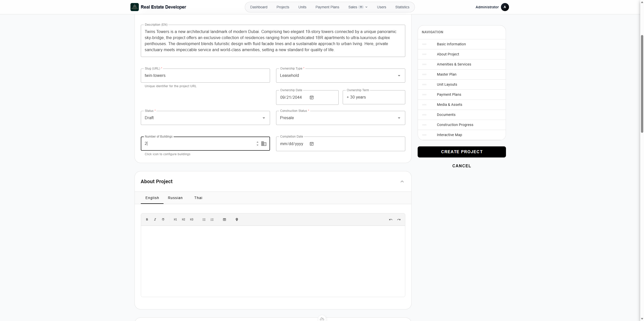This screenshot has height=321, width=644.
Task: Click drag handle beside Basic Information
Action: pos(424,44)
